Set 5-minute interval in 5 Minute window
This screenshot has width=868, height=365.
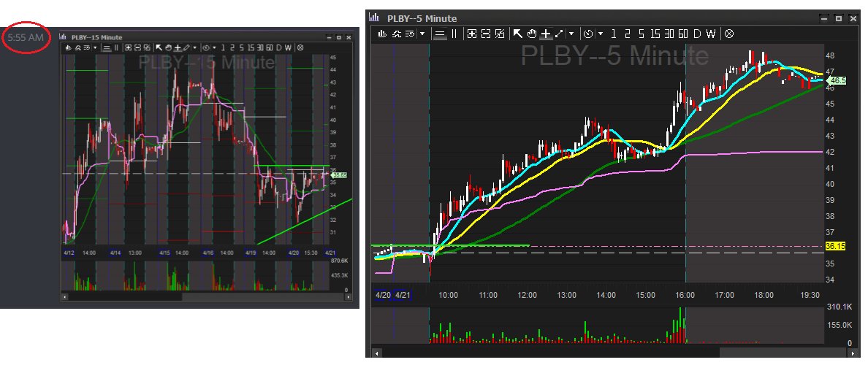click(642, 34)
